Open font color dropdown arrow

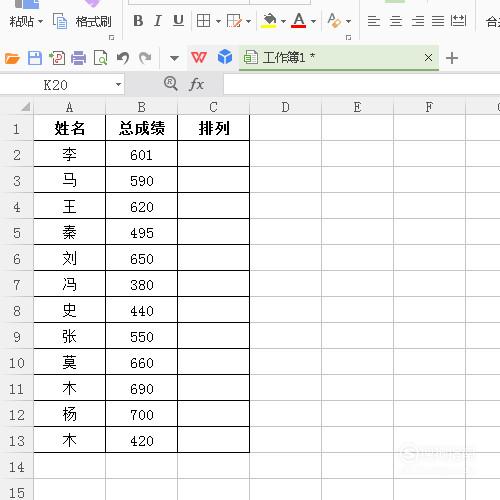point(313,22)
